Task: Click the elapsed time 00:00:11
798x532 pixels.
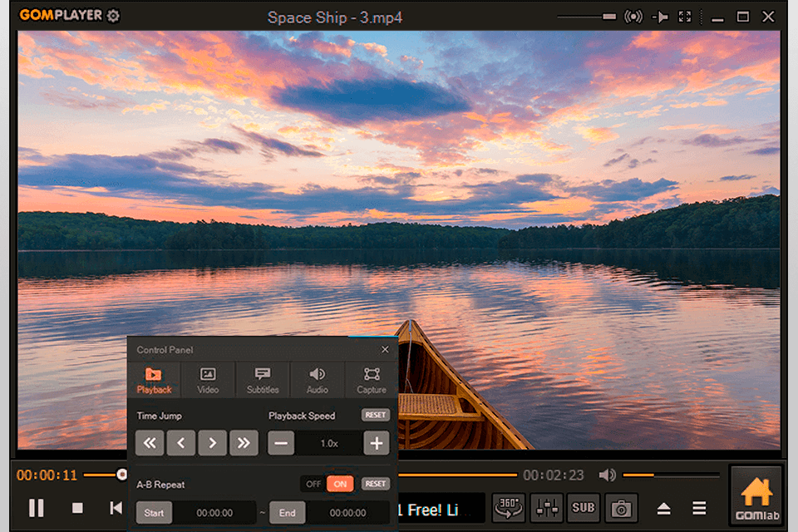Action: pos(47,475)
